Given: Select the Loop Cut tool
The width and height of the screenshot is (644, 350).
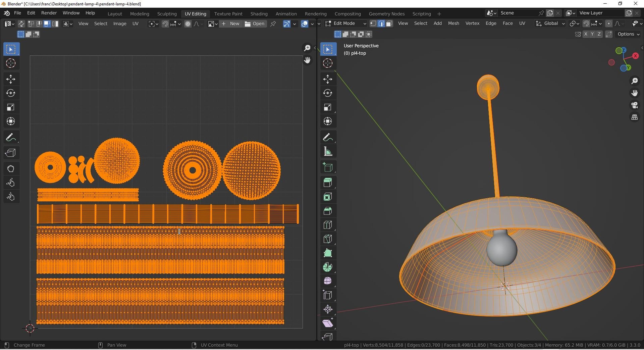Looking at the screenshot, I should coord(328,225).
